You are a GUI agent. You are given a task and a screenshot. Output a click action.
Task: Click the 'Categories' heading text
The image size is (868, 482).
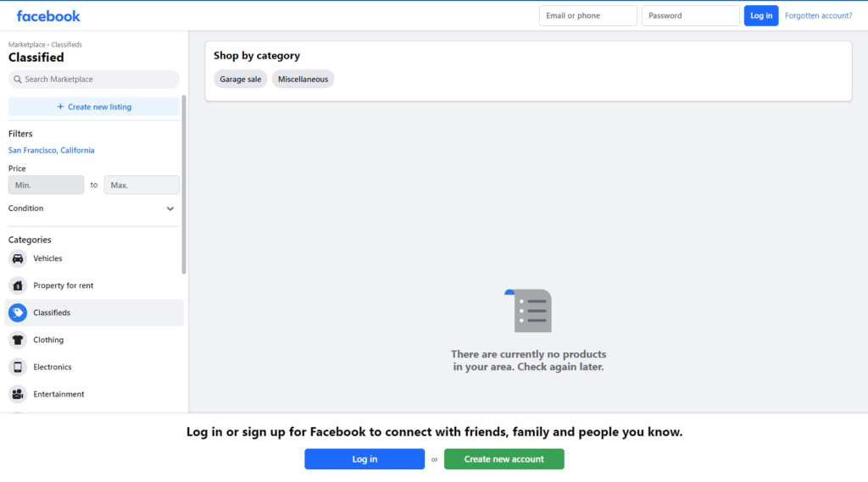[30, 240]
